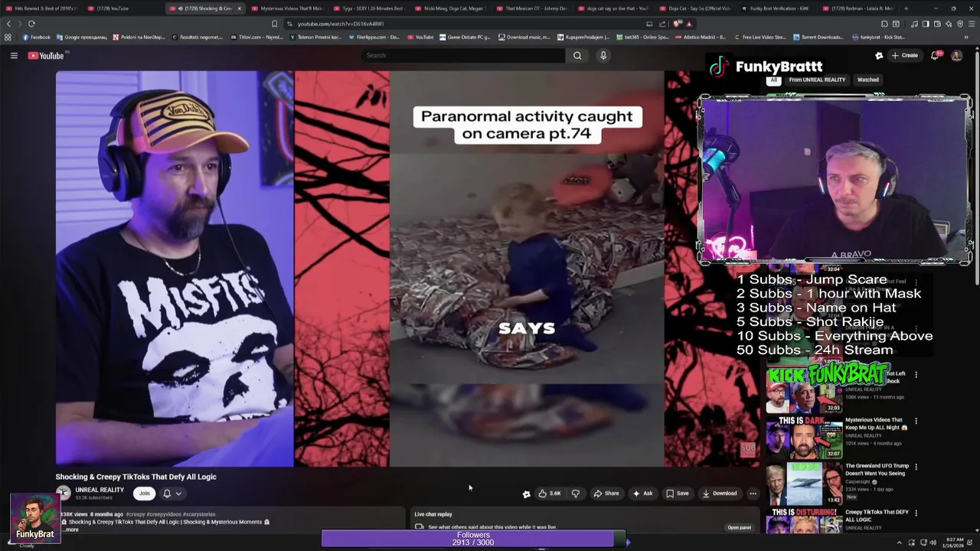Switch to Funky Brat Verification Kittl tab
980x551 pixels.
click(777, 8)
